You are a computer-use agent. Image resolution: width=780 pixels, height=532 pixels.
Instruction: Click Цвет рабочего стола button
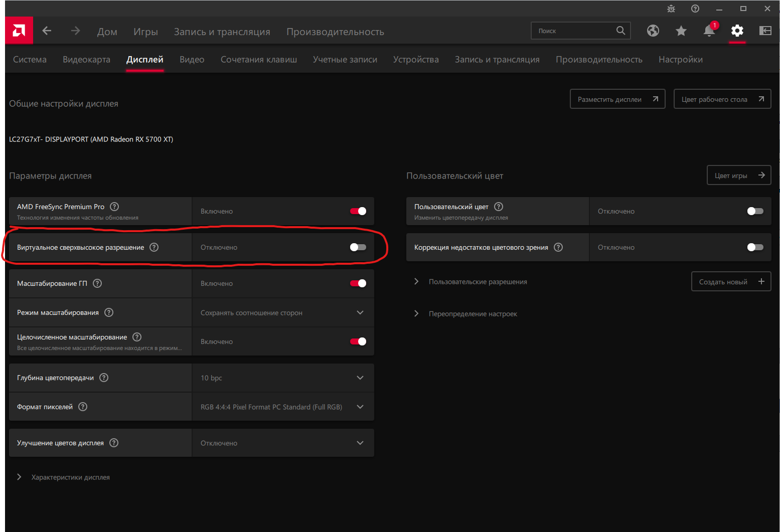tap(722, 99)
